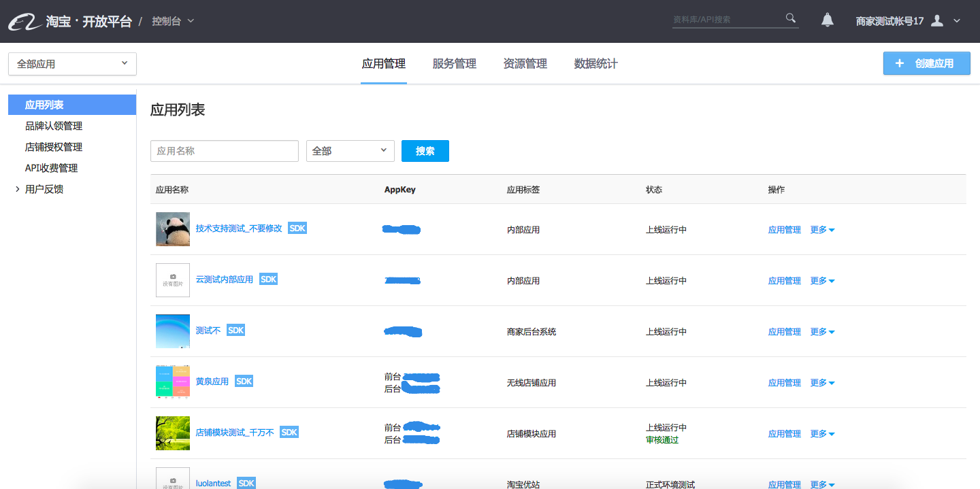Image resolution: width=980 pixels, height=489 pixels.
Task: Open app luolantest
Action: point(214,484)
